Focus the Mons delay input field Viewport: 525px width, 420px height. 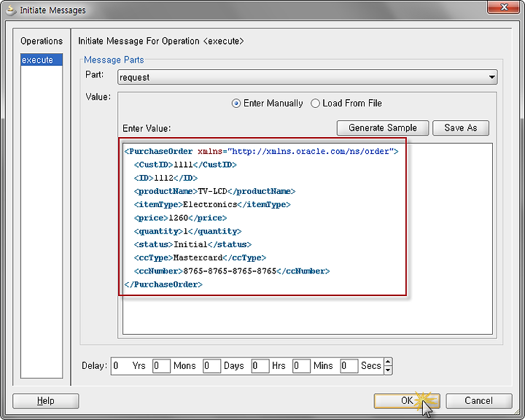(x=161, y=366)
